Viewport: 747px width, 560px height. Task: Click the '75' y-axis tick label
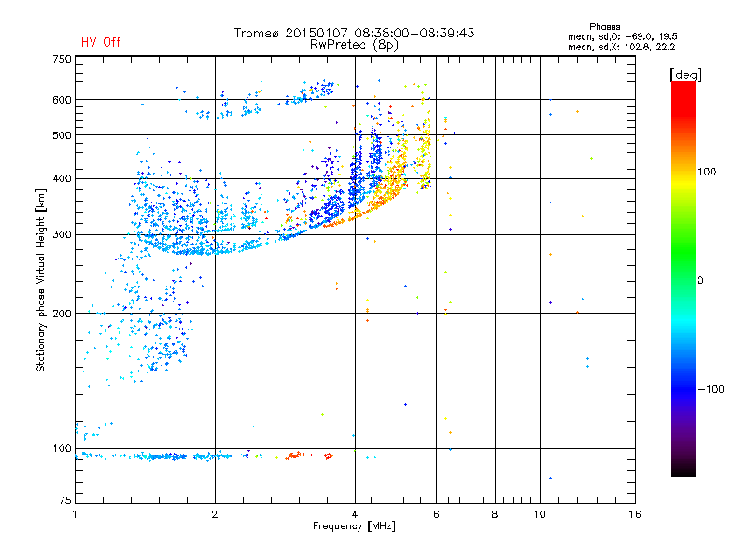pyautogui.click(x=65, y=500)
